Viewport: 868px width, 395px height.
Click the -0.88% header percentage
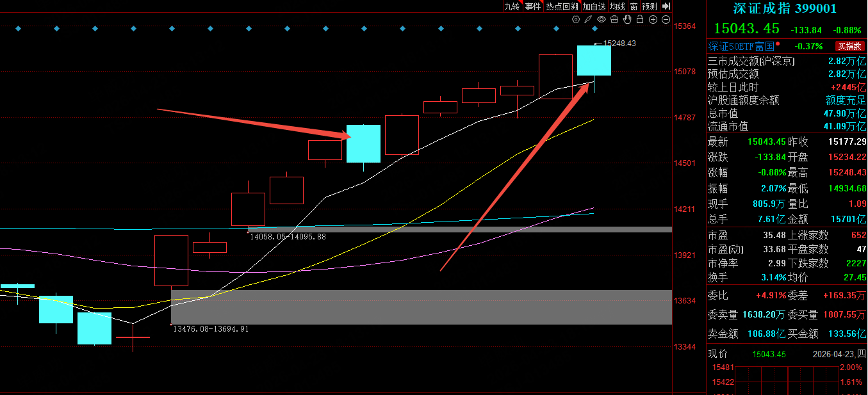point(847,30)
